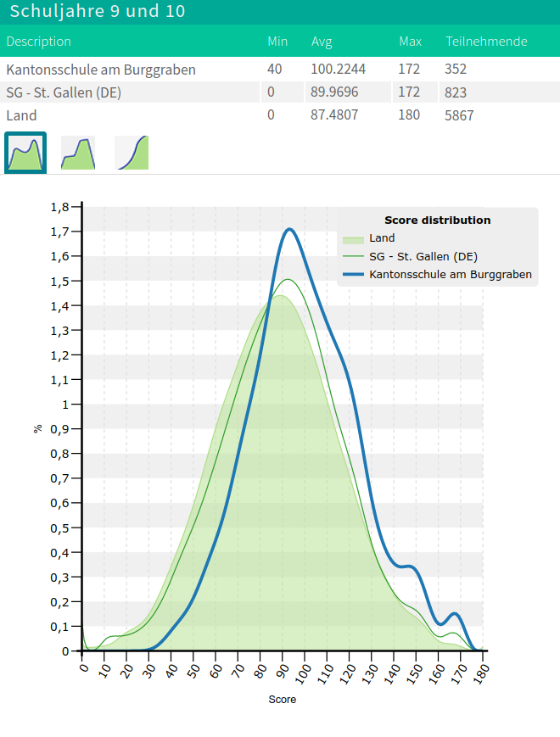Click the Schuljahre 9 und 10 header
This screenshot has height=737, width=560.
98,12
